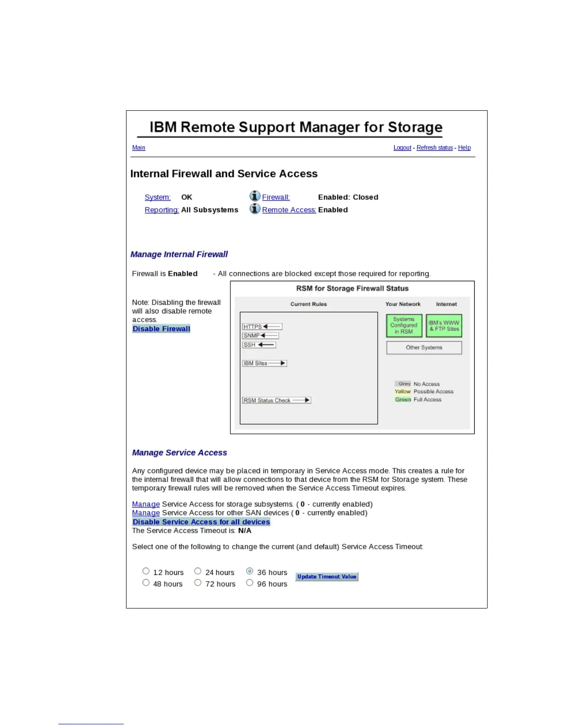Click the 'Manage Internal Firewall' heading
This screenshot has height=728, width=563.
click(179, 255)
